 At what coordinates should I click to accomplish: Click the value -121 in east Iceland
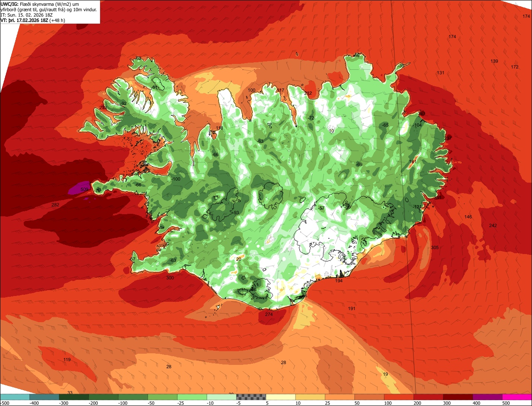coord(417,207)
